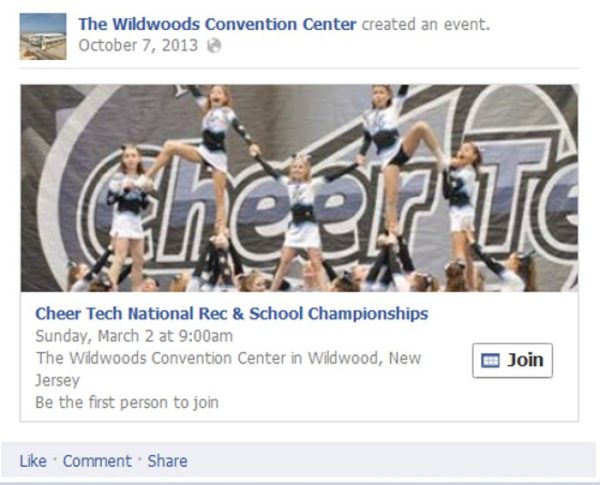Share the event post

pyautogui.click(x=168, y=461)
